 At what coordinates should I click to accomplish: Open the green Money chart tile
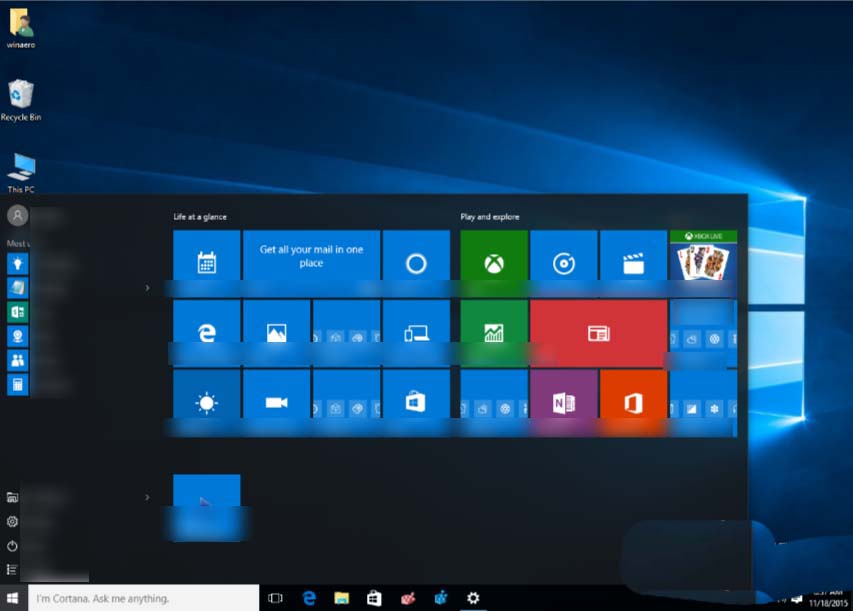coord(494,333)
